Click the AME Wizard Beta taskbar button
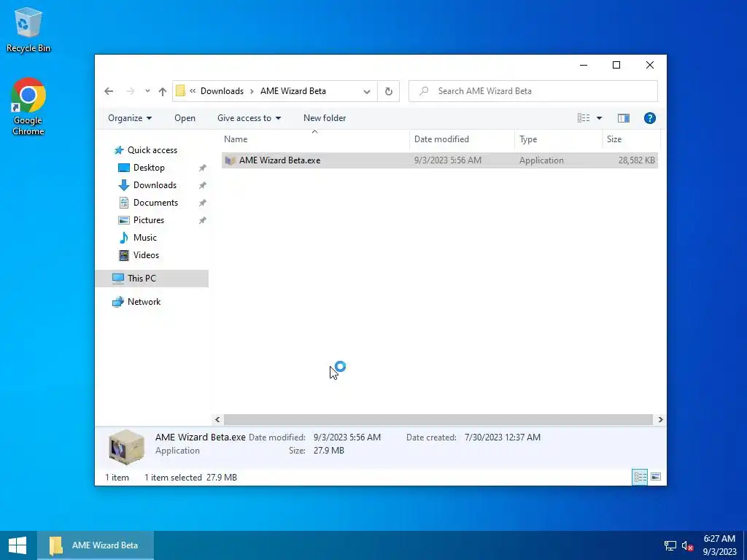Screen dimensions: 747x560 [96, 545]
